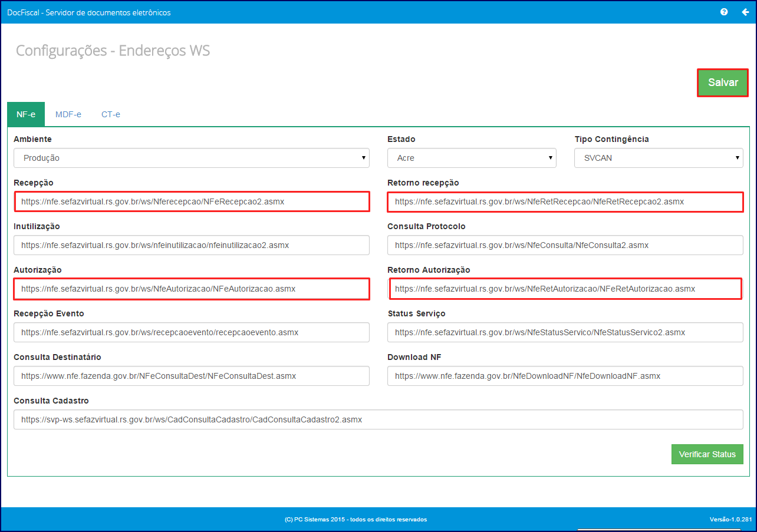Click the Consulta Protocolo label
Viewport: 757px width, 532px height.
click(x=426, y=226)
